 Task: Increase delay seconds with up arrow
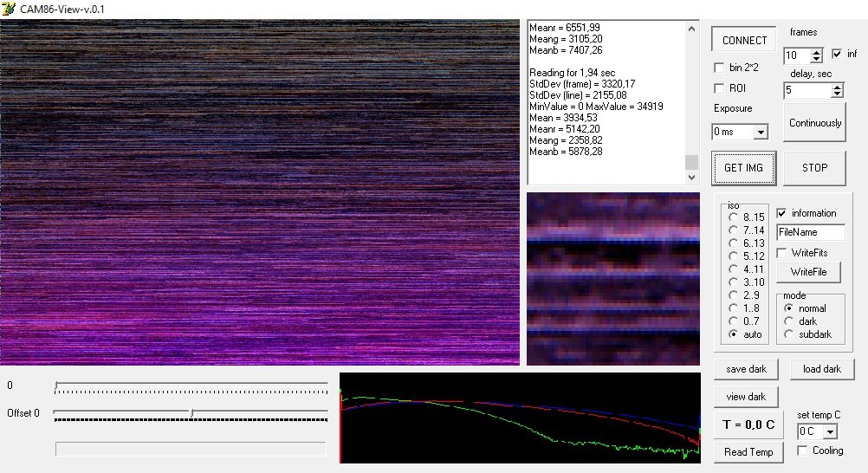837,87
